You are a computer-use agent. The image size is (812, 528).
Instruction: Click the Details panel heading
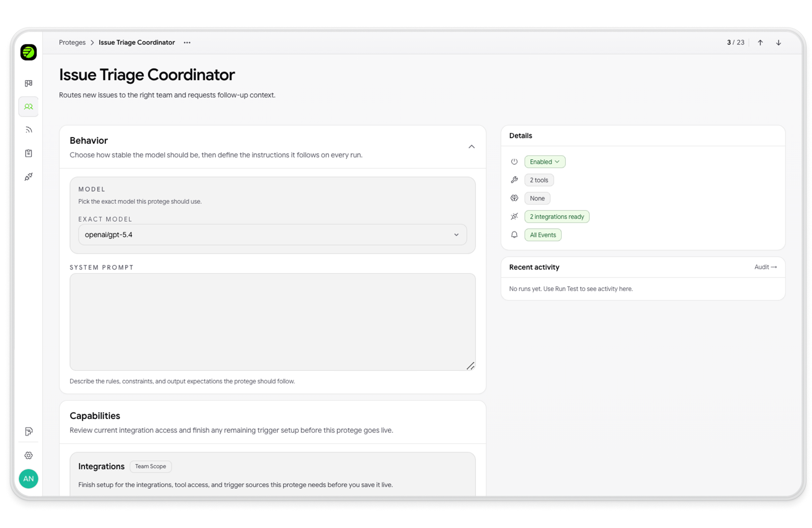pyautogui.click(x=520, y=136)
